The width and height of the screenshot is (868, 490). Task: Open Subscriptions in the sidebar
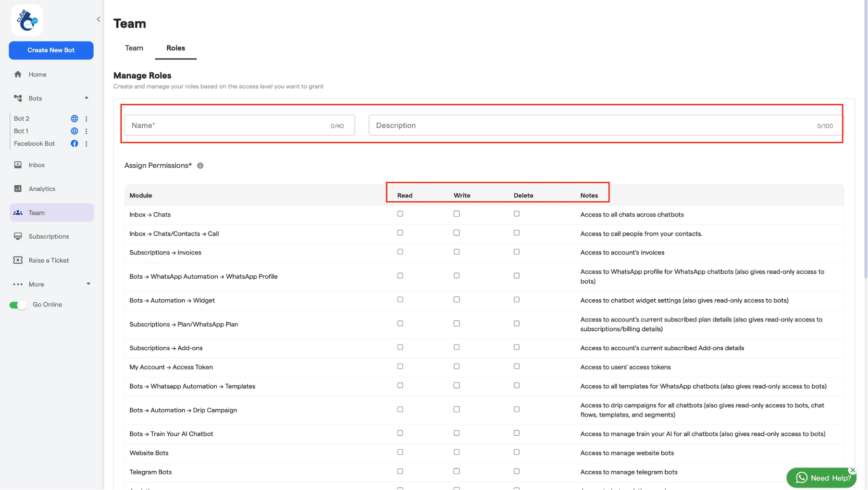pos(49,236)
